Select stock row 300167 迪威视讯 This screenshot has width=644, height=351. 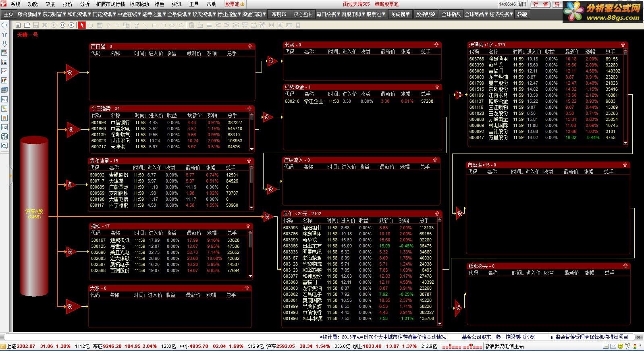[x=168, y=240]
